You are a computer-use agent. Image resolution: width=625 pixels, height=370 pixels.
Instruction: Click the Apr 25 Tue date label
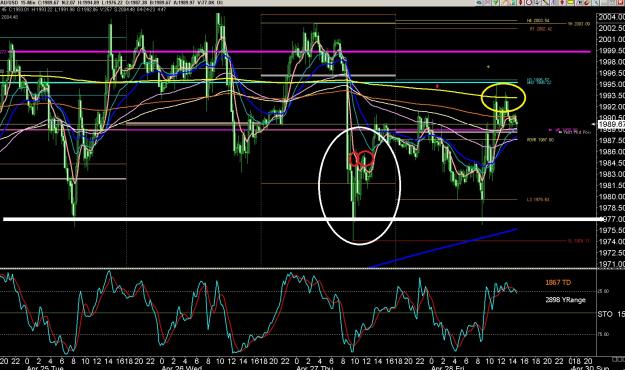coord(45,368)
